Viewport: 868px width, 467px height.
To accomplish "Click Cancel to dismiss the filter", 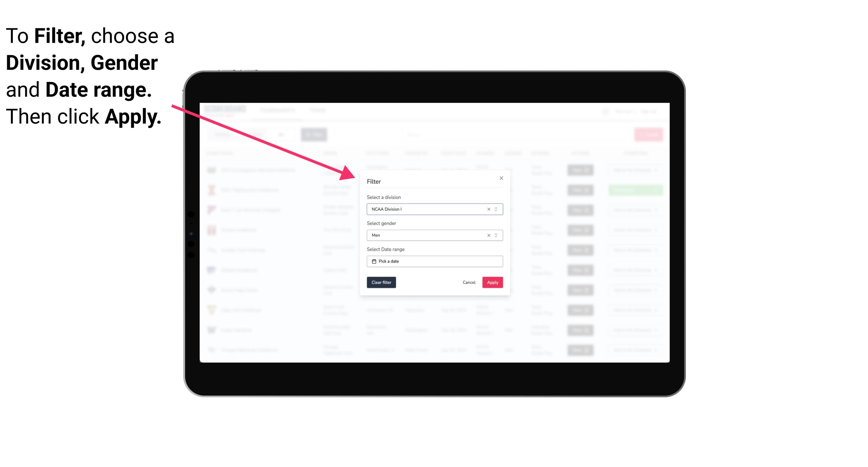I will [x=469, y=283].
